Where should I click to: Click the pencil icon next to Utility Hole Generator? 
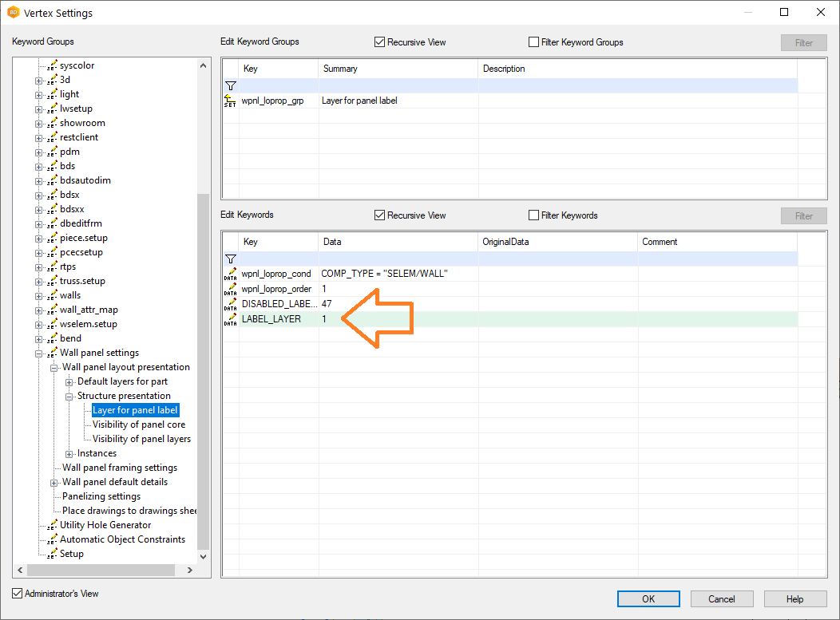[x=52, y=525]
